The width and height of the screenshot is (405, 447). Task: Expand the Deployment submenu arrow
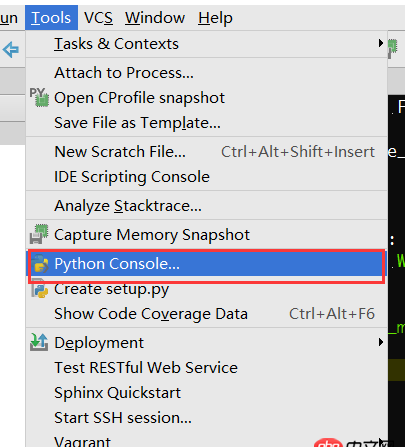click(x=381, y=342)
